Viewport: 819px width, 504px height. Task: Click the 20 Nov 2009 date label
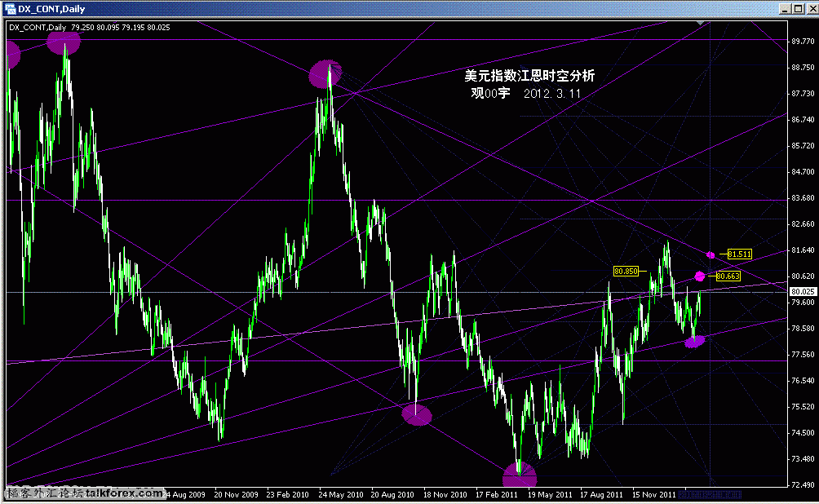[236, 494]
